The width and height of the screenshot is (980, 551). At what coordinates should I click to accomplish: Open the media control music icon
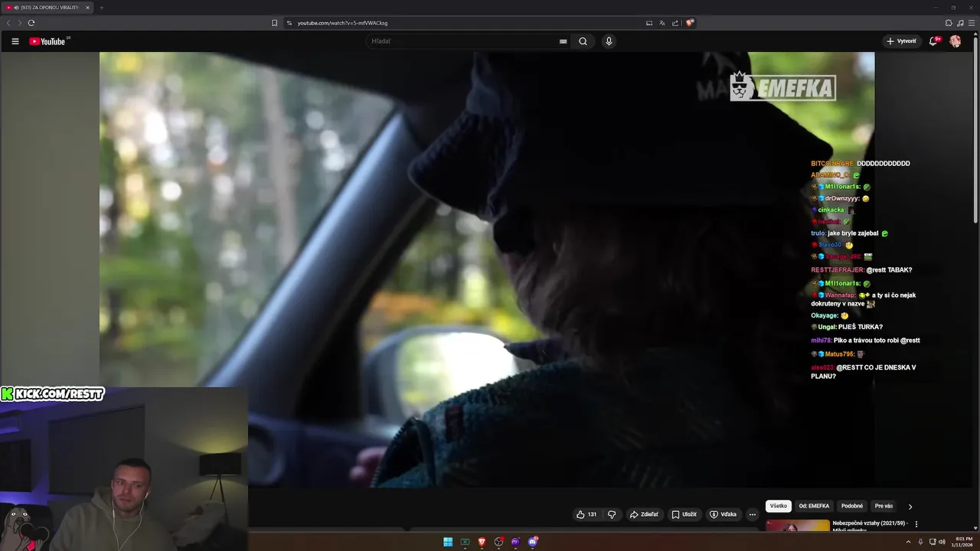(x=960, y=23)
